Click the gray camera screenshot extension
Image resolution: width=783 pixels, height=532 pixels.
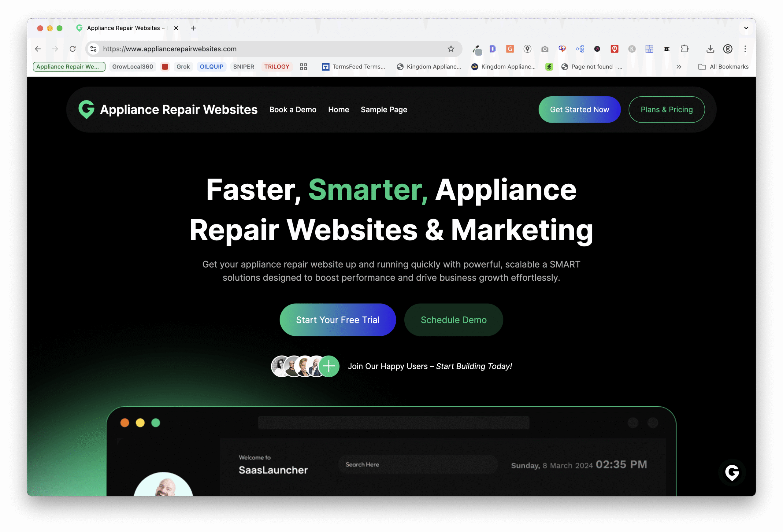[x=545, y=49]
